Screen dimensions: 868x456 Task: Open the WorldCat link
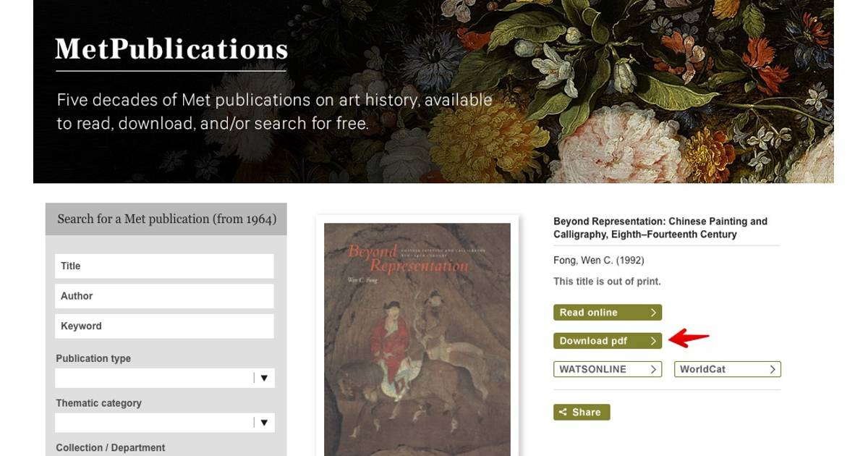click(x=728, y=369)
